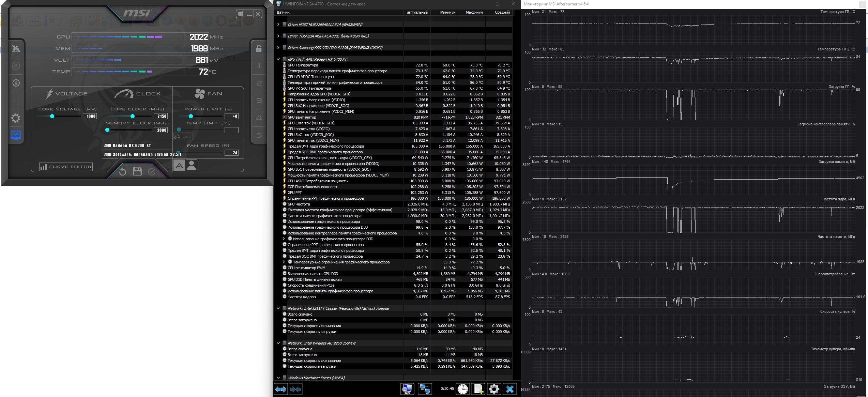Collapse the GPU AMD Radeon RX 6700 XT group
This screenshot has height=397, width=868.
click(x=278, y=59)
